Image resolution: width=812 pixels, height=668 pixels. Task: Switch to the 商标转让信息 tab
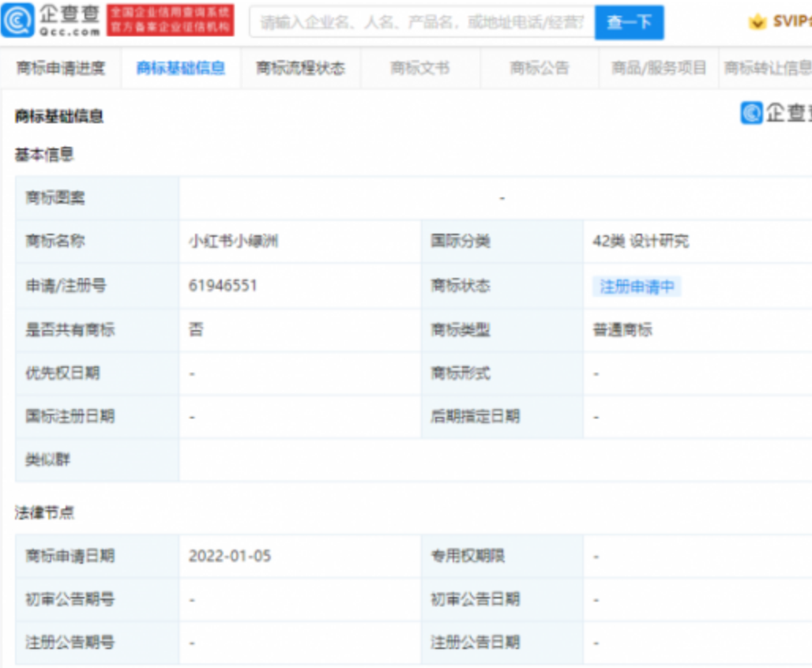point(767,69)
